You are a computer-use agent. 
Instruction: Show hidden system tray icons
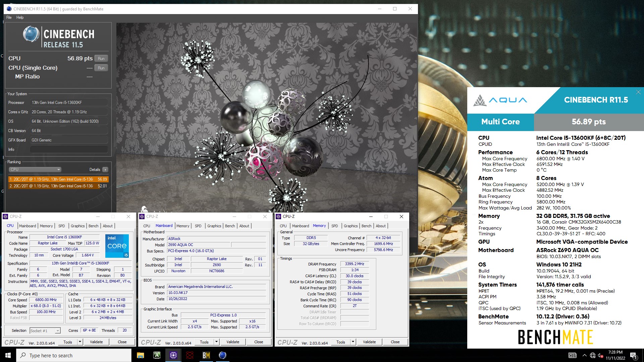tap(584, 355)
